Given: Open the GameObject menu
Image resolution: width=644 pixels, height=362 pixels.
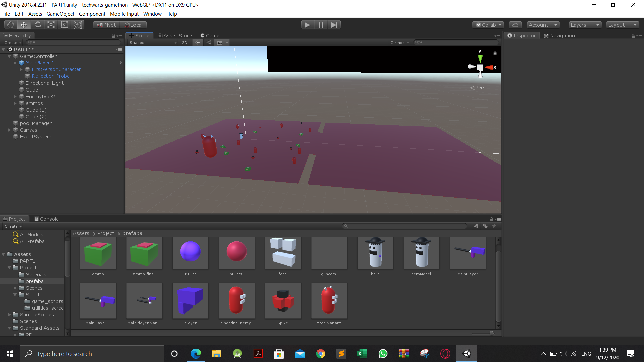Looking at the screenshot, I should pyautogui.click(x=60, y=14).
